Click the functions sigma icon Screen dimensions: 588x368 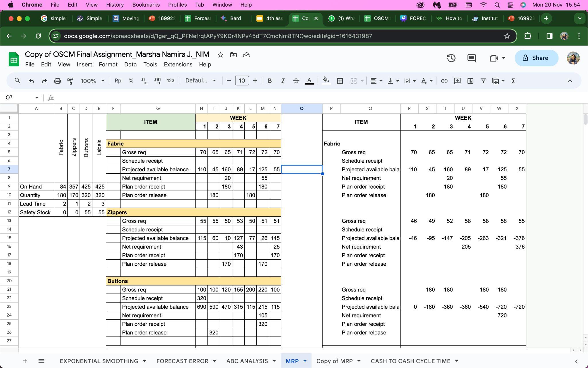pyautogui.click(x=513, y=81)
